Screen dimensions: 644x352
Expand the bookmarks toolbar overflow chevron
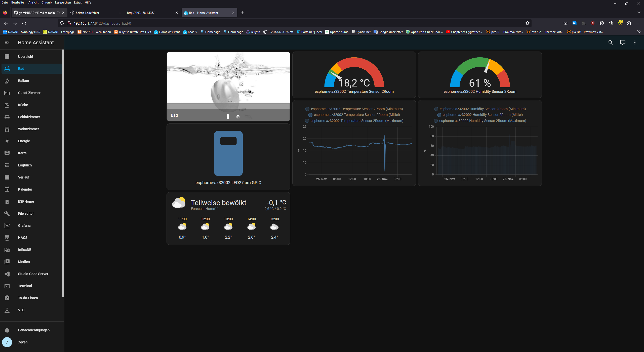(638, 32)
